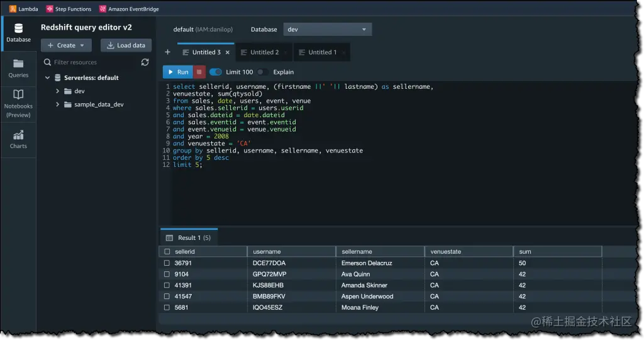Select the DCE77DOA username cell

292,263
